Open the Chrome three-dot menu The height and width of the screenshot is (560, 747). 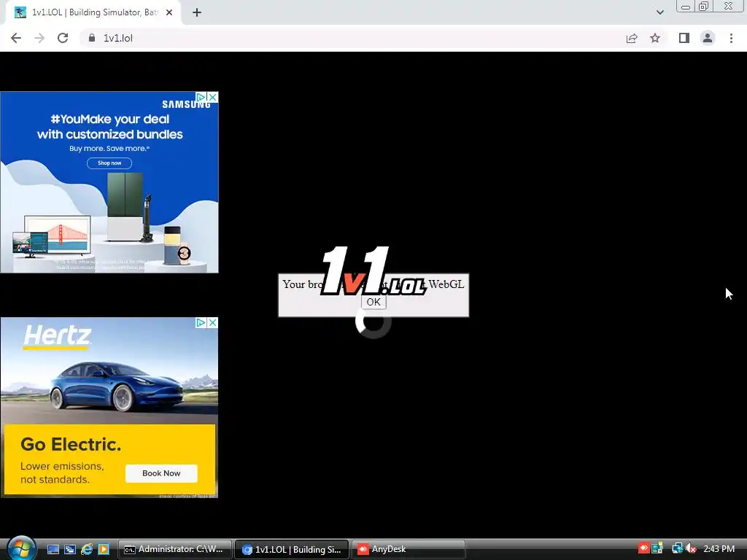point(731,38)
